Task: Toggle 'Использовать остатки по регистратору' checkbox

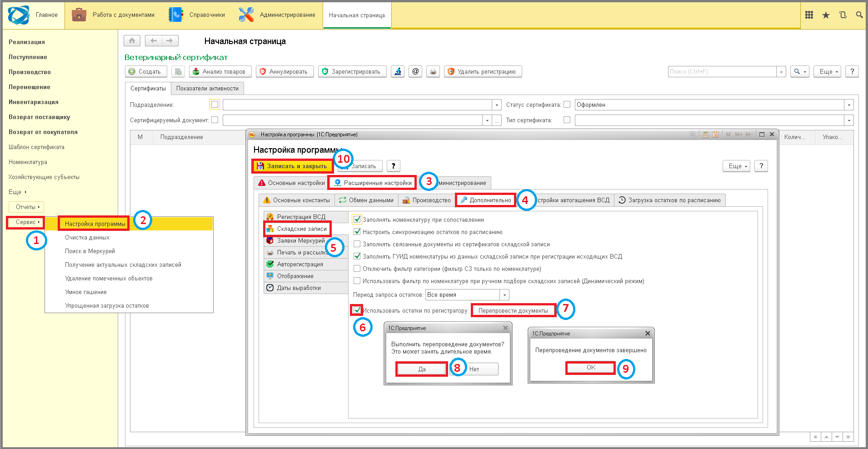Action: [x=357, y=310]
